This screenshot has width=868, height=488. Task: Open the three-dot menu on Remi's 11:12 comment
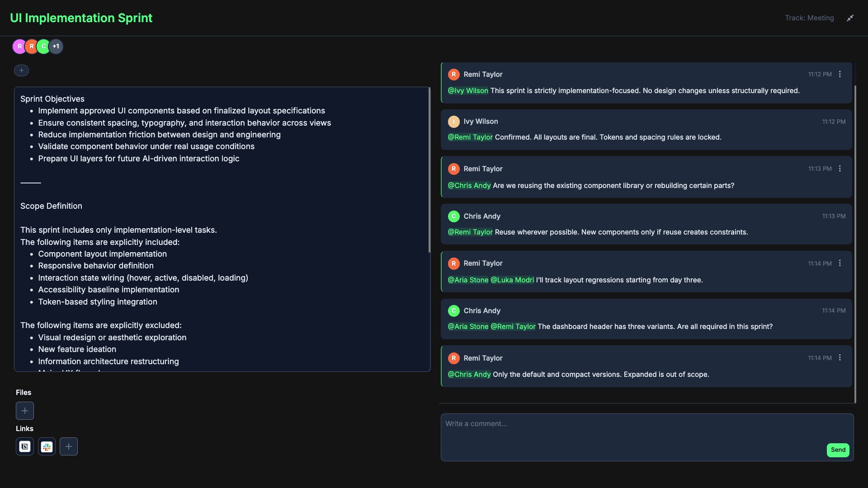840,74
